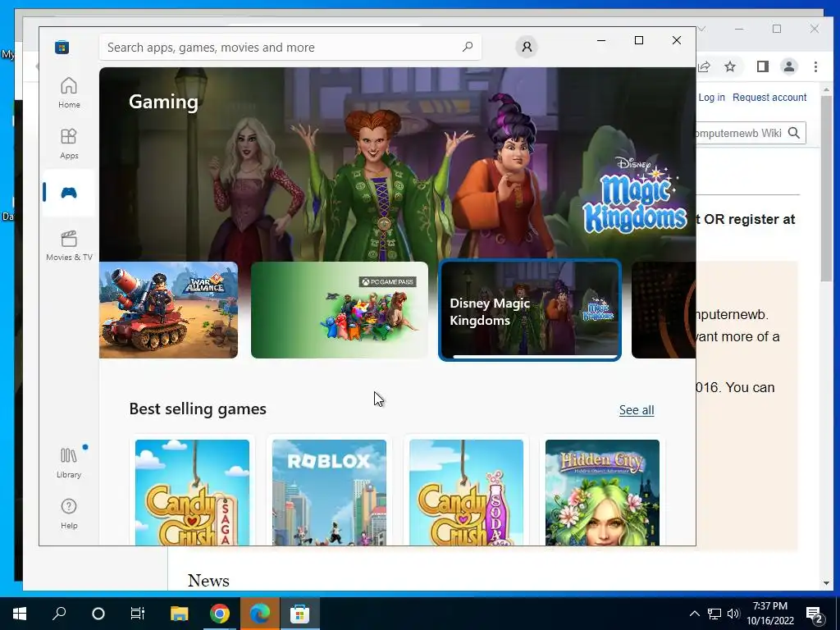Click Request account link in Chrome

click(x=769, y=98)
